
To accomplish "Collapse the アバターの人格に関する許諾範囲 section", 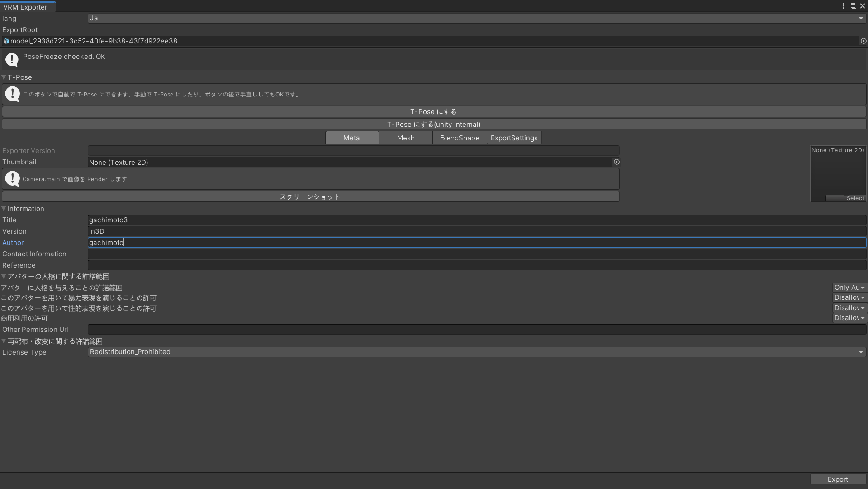I will pos(4,277).
